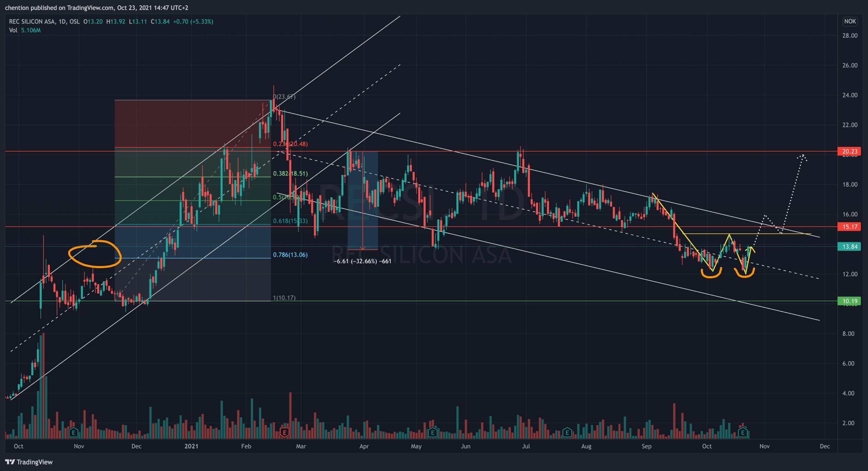Click the TradingView logo at the bottom
This screenshot has height=471, width=868.
[29, 462]
